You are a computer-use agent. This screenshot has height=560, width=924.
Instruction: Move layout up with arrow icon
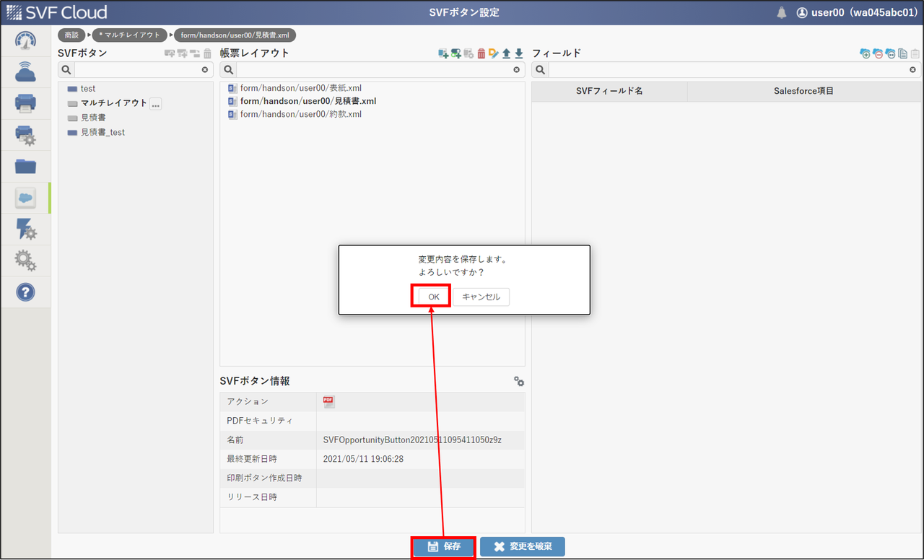(x=506, y=53)
